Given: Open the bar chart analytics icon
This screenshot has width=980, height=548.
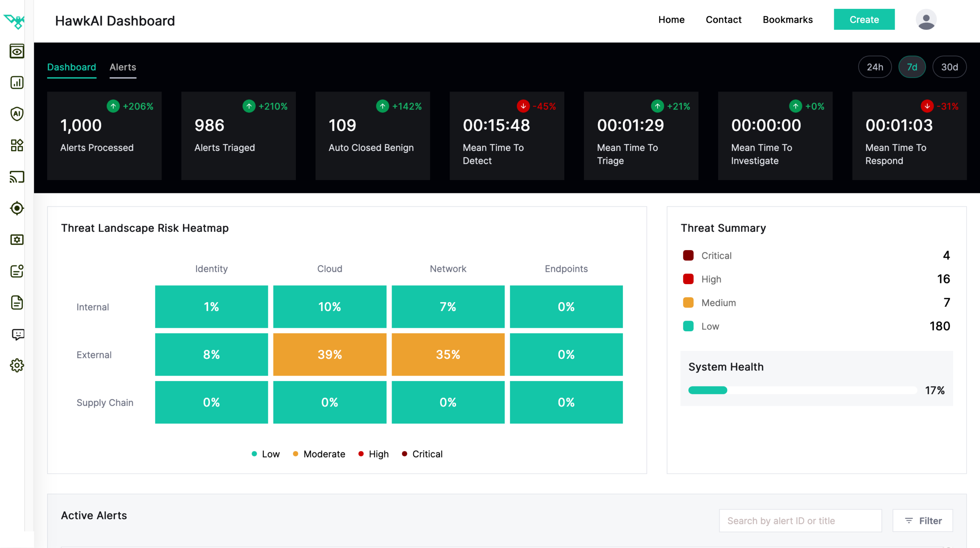Looking at the screenshot, I should 17,83.
